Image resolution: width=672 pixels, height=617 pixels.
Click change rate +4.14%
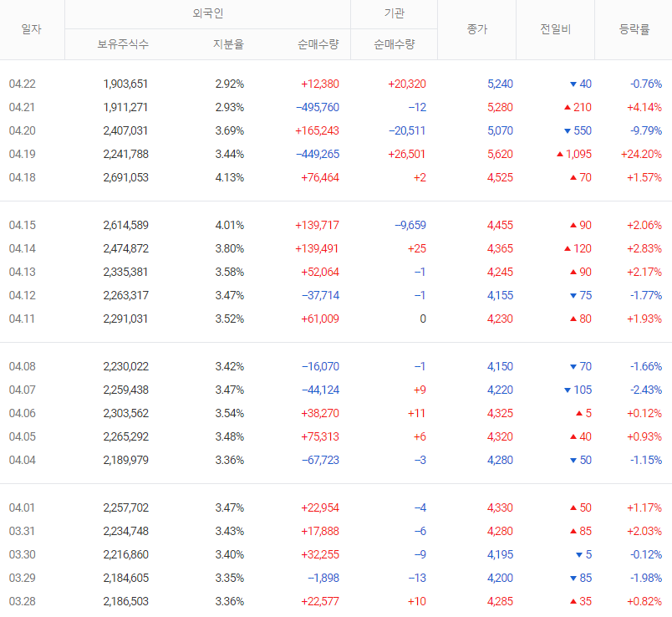pyautogui.click(x=644, y=107)
